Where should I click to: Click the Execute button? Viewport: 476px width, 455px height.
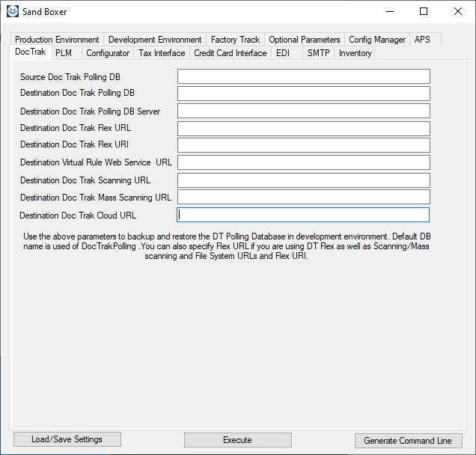pyautogui.click(x=237, y=440)
